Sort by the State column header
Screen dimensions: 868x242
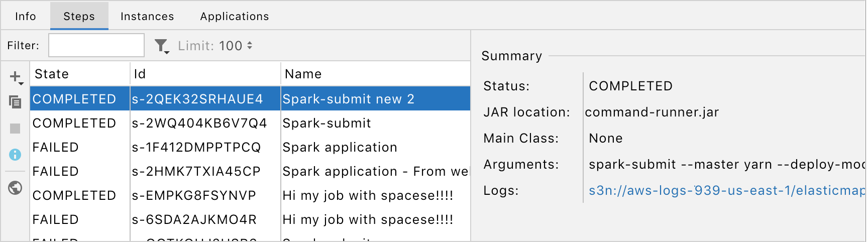(80, 74)
